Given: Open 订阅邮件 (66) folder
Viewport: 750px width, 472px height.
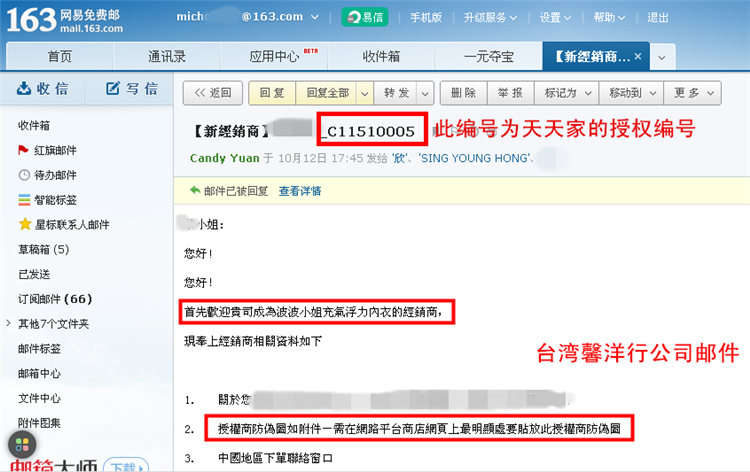Looking at the screenshot, I should coord(55,299).
